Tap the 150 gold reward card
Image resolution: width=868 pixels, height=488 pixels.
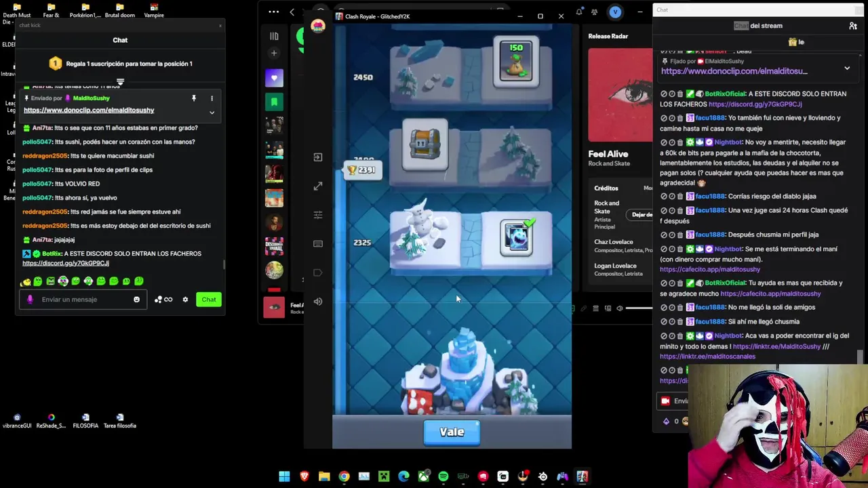(516, 62)
